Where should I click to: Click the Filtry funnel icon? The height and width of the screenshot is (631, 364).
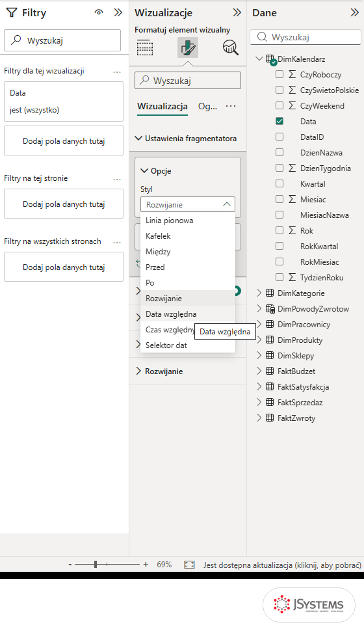(12, 13)
